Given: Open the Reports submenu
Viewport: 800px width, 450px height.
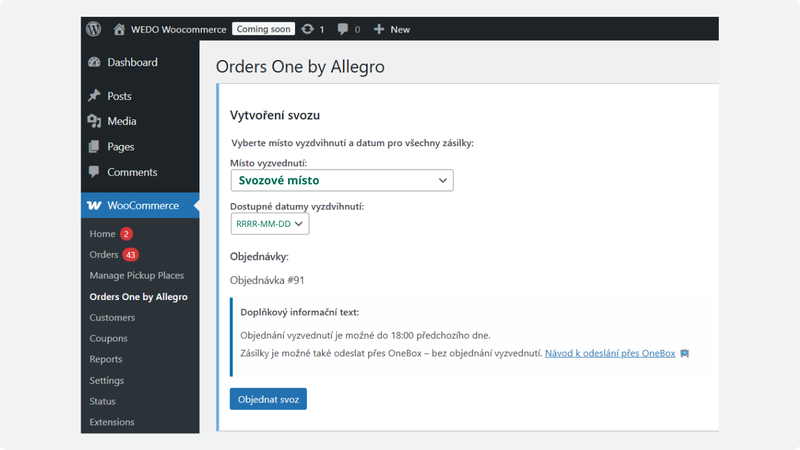Looking at the screenshot, I should pyautogui.click(x=106, y=359).
